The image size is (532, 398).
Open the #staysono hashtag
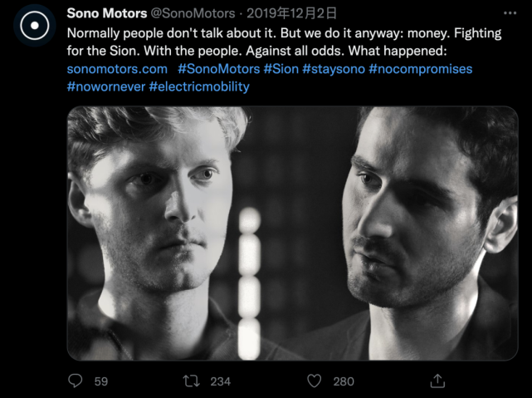click(334, 69)
